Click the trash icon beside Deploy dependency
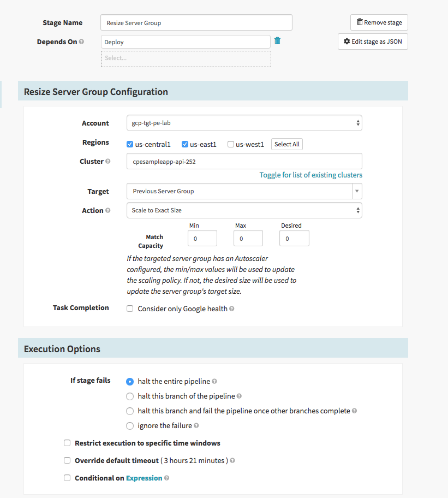 tap(277, 40)
